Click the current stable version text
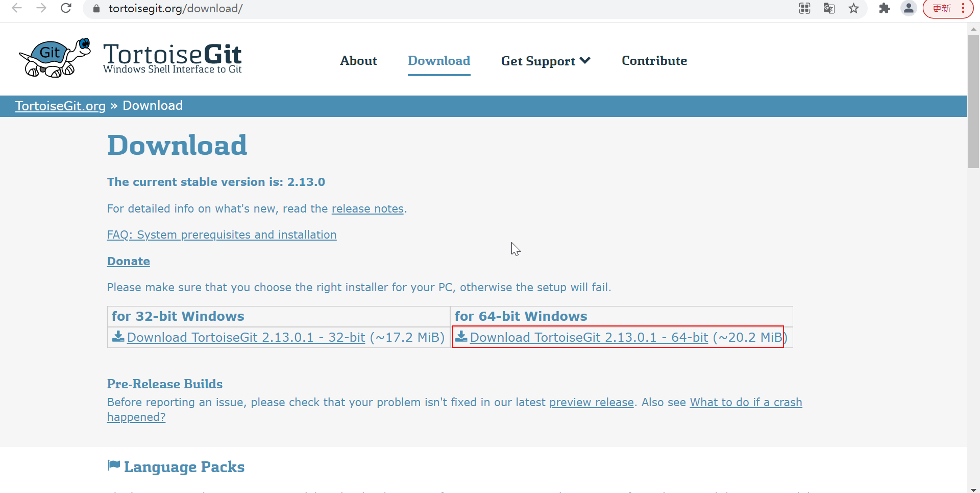The image size is (980, 493). coord(216,182)
